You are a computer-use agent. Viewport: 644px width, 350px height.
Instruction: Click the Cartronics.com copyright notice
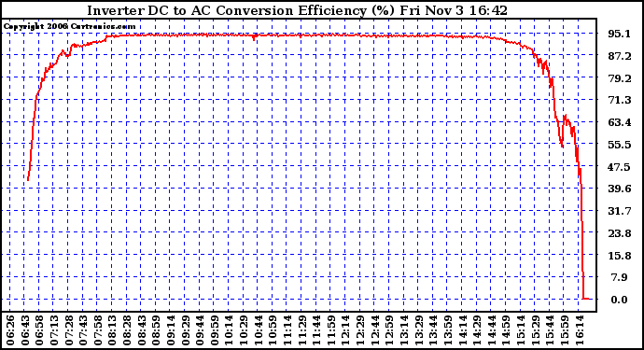coord(69,26)
